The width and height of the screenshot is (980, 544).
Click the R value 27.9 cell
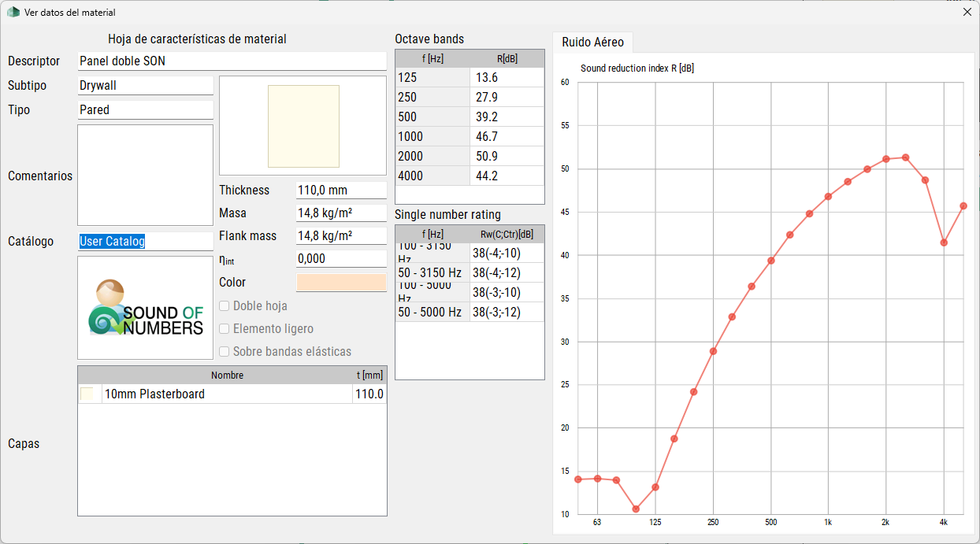[x=507, y=97]
